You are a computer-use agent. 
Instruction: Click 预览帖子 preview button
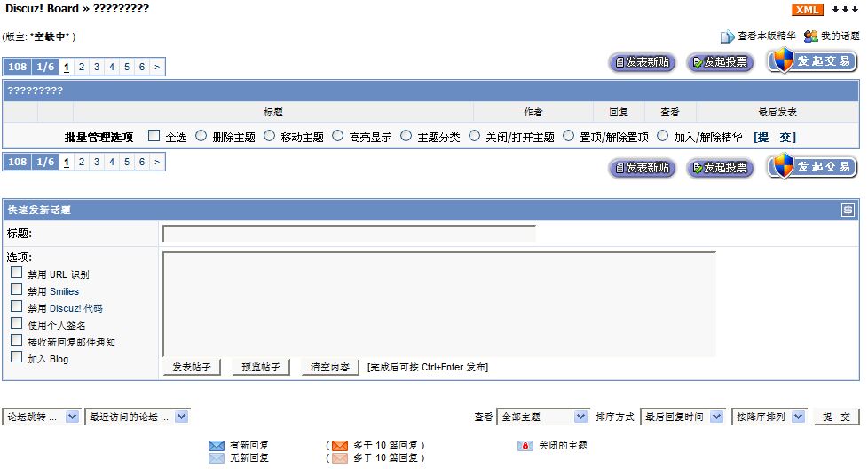[x=261, y=367]
